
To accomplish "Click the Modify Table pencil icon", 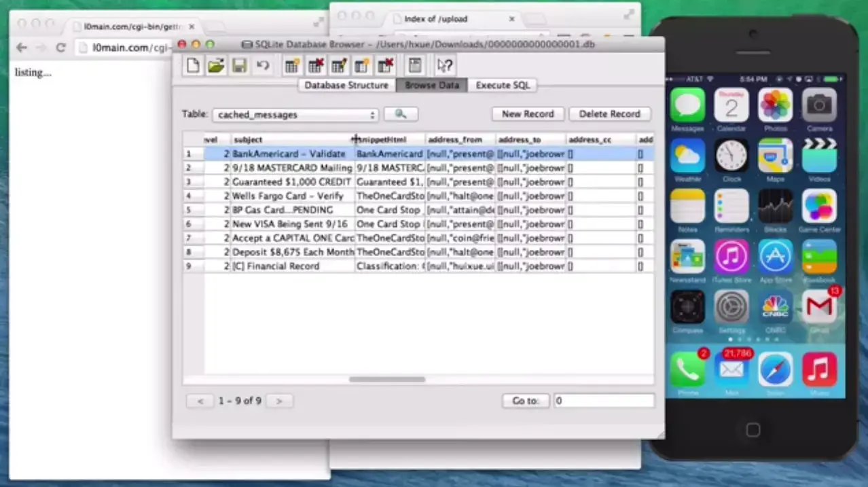I will (338, 66).
